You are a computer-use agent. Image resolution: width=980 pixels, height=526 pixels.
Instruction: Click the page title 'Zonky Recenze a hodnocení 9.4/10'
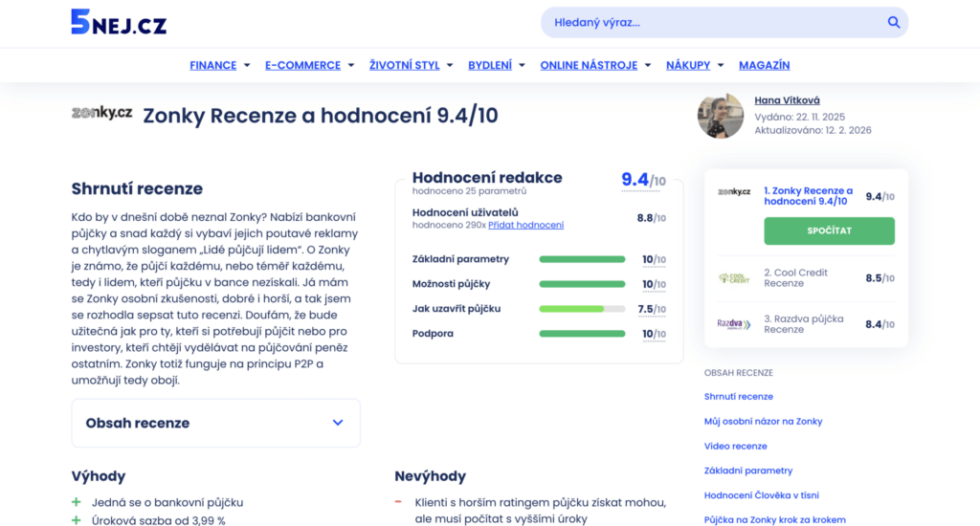[x=321, y=116]
